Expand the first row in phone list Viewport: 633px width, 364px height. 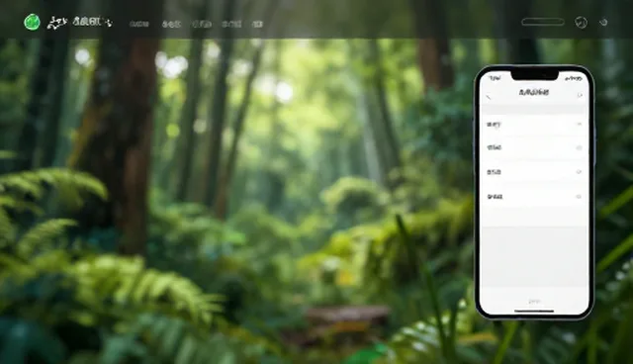pyautogui.click(x=534, y=125)
